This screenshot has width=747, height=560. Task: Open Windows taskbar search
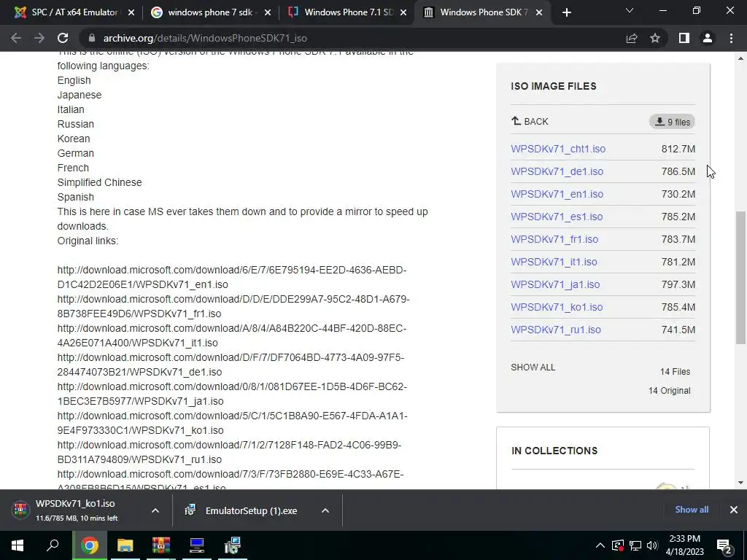[53, 545]
